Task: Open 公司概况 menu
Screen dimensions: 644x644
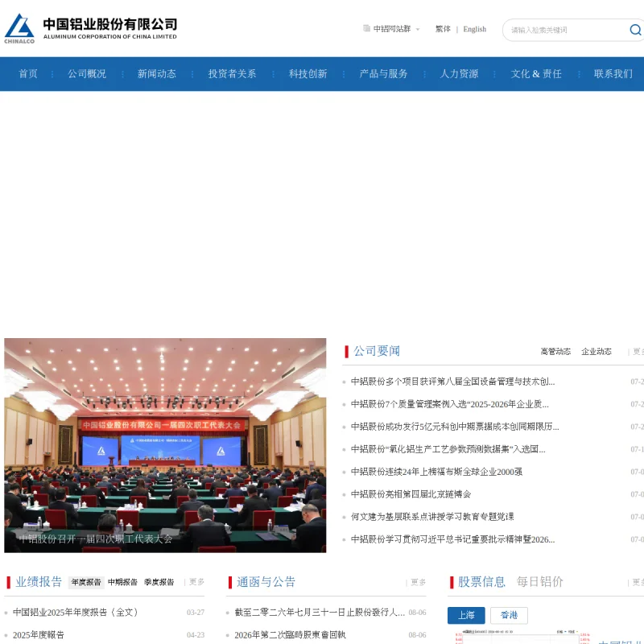Action: pos(87,74)
